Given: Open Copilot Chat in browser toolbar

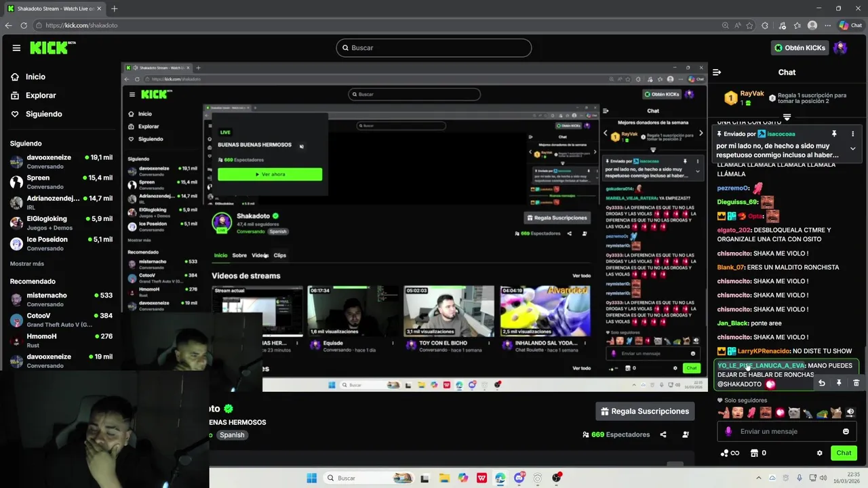Looking at the screenshot, I should click(x=851, y=26).
